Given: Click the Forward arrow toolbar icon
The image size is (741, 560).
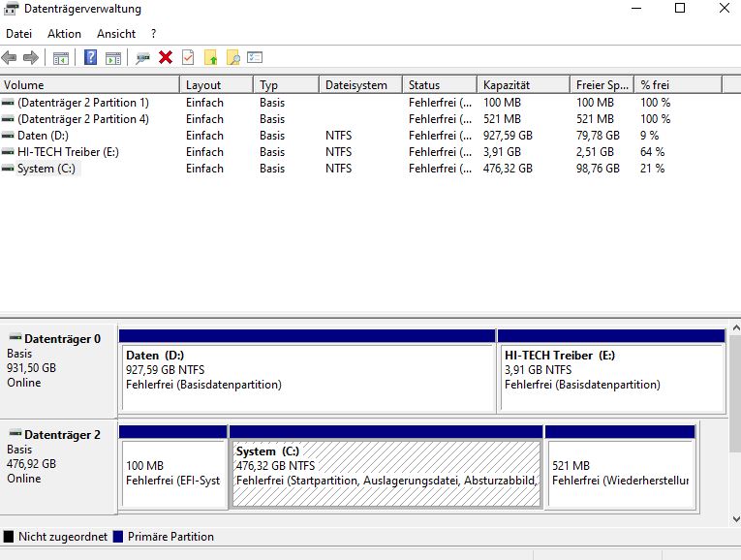Looking at the screenshot, I should tap(31, 58).
